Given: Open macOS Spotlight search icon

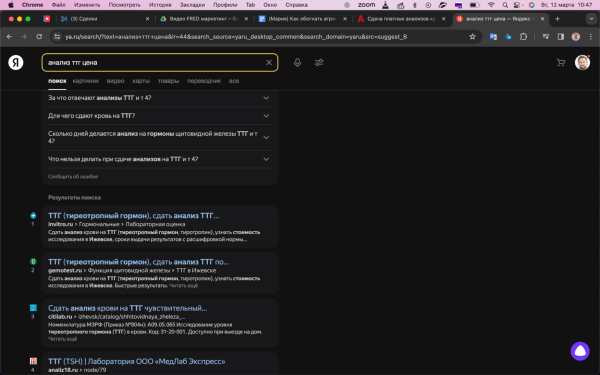Looking at the screenshot, I should coord(505,5).
